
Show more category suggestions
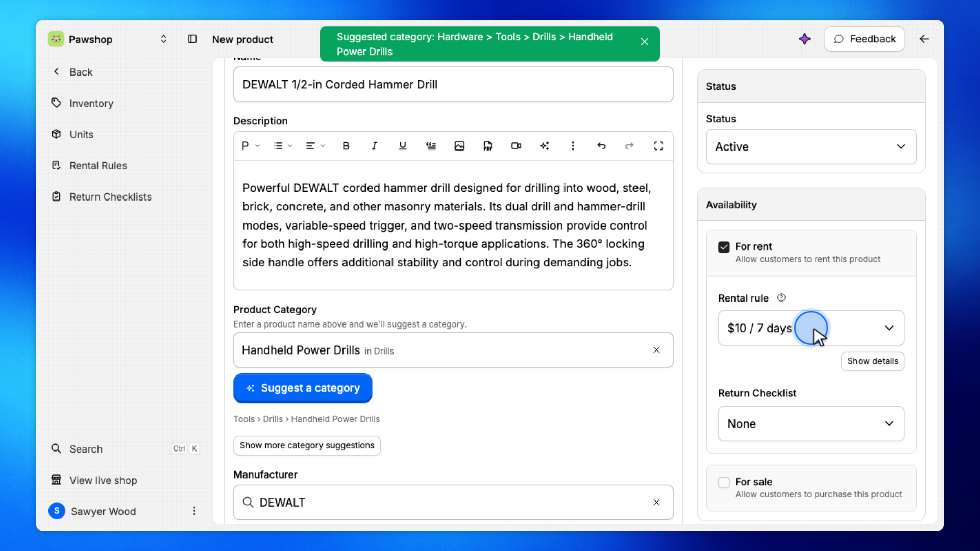pos(307,445)
